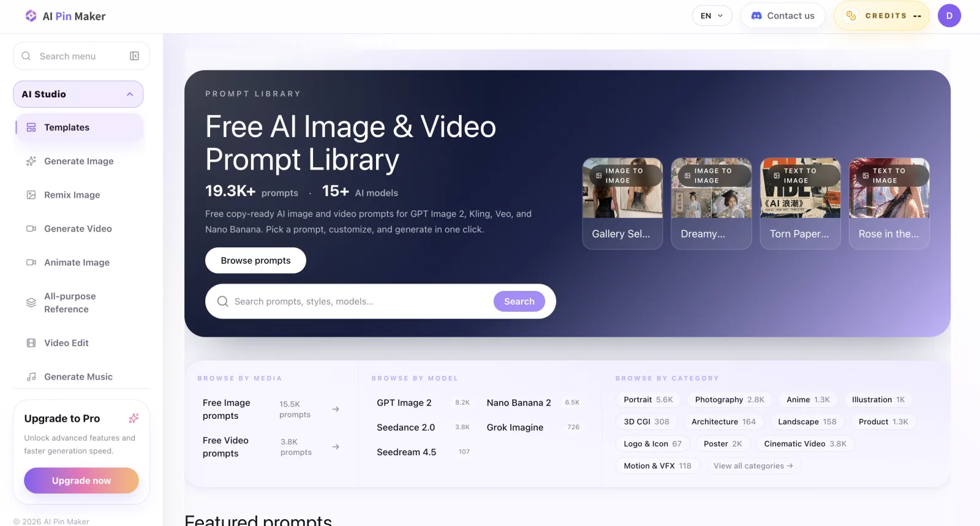Open Generate Video in the sidebar
The height and width of the screenshot is (526, 980).
[80, 228]
